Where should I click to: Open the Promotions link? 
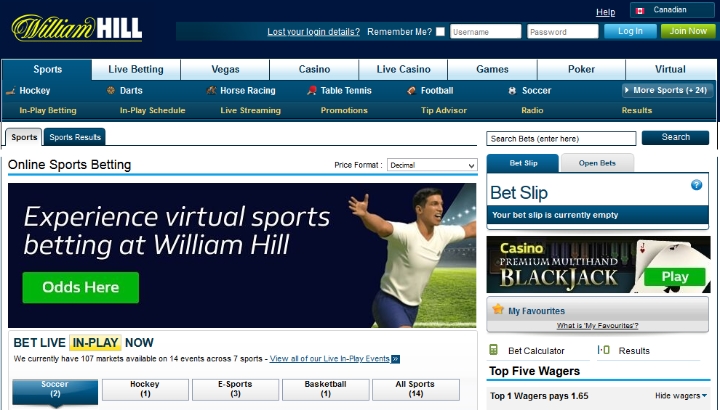coord(344,110)
